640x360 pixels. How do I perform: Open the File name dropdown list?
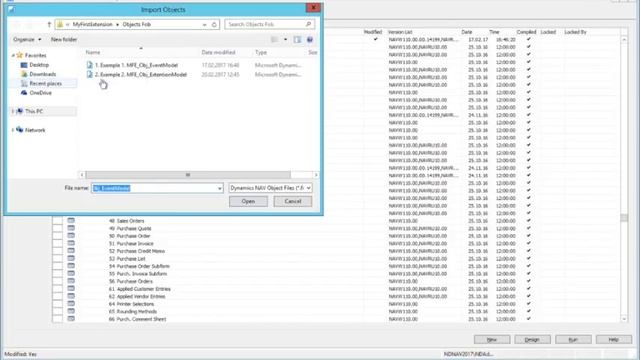tap(220, 188)
